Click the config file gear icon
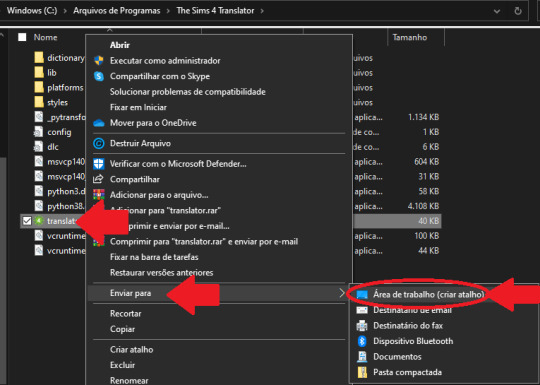The height and width of the screenshot is (385, 540). click(x=38, y=132)
